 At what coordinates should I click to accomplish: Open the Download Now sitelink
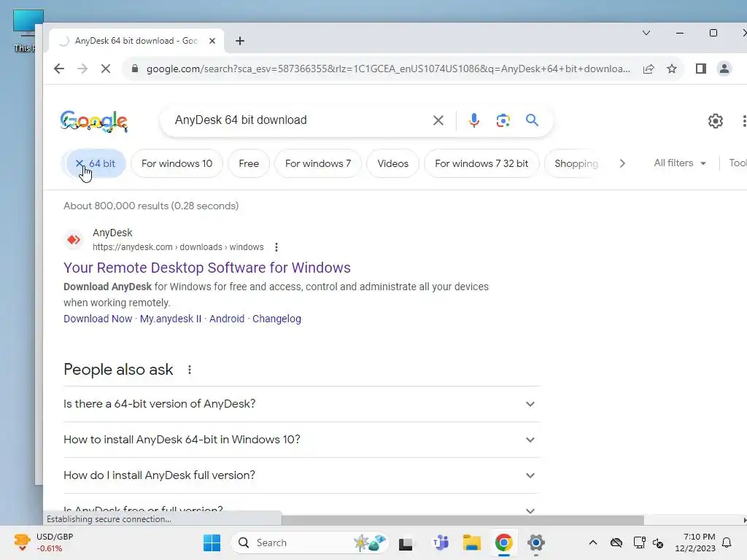tap(98, 319)
